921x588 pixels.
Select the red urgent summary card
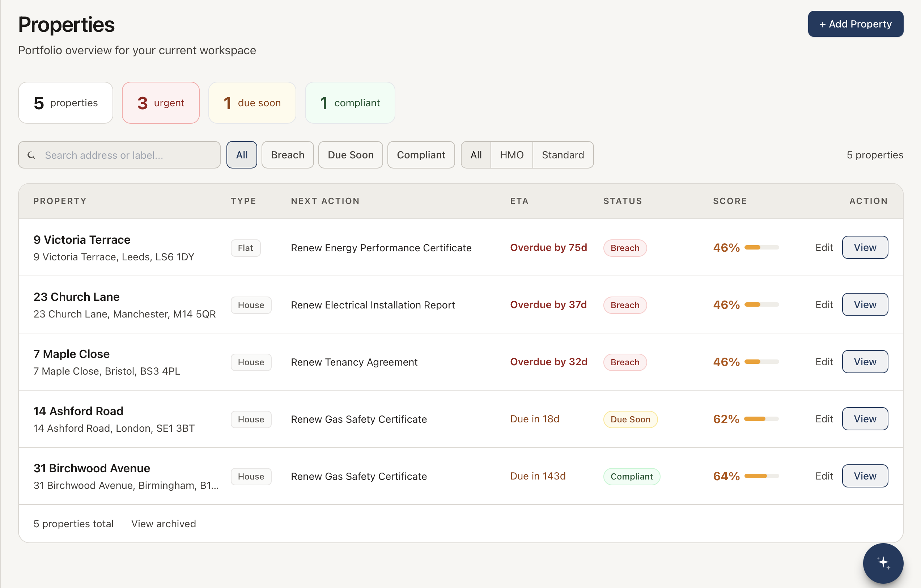160,102
